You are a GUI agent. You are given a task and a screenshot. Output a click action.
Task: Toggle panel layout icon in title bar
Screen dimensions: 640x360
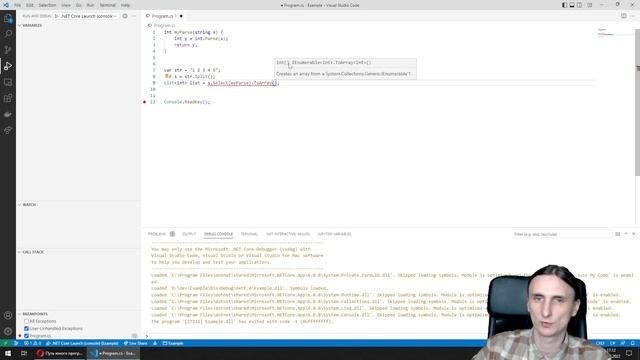[x=572, y=5]
